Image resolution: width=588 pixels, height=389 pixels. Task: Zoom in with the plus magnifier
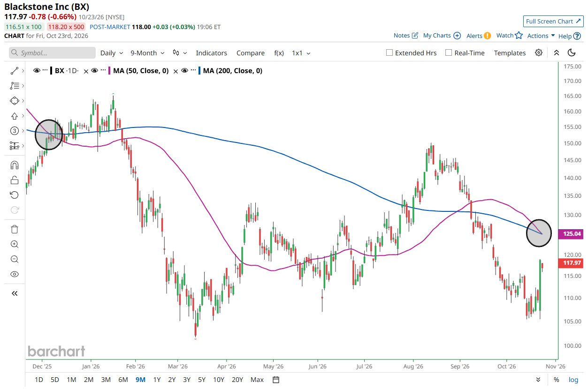coord(14,244)
